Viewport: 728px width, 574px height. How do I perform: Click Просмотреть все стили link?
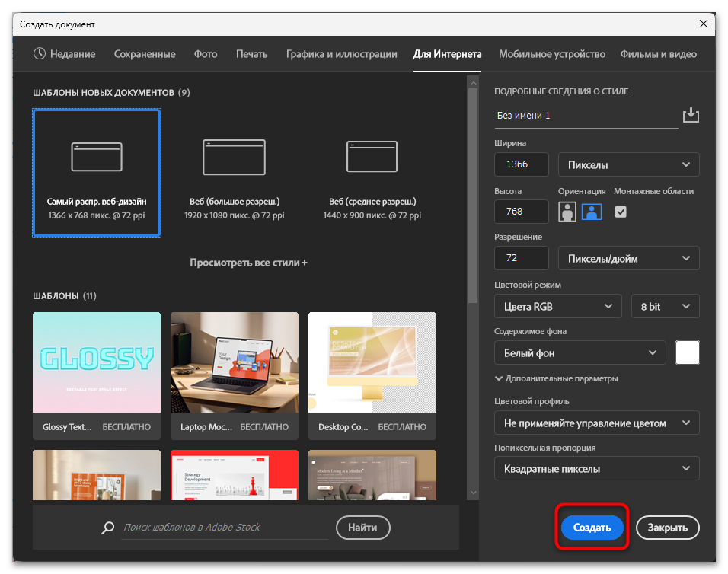(x=248, y=263)
